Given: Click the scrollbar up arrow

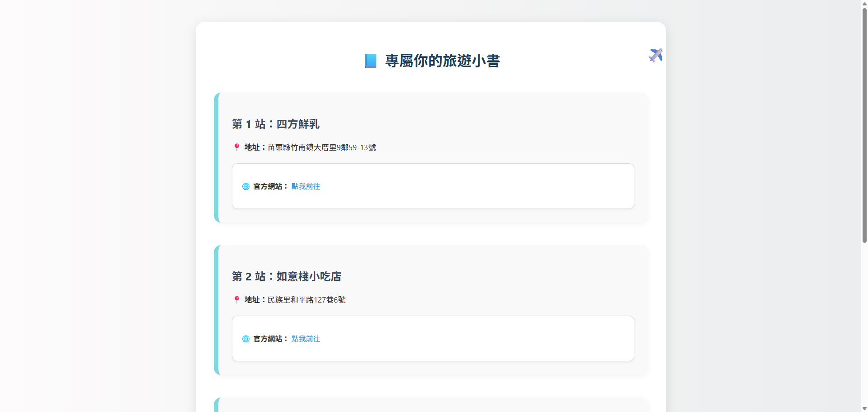Looking at the screenshot, I should tap(864, 3).
